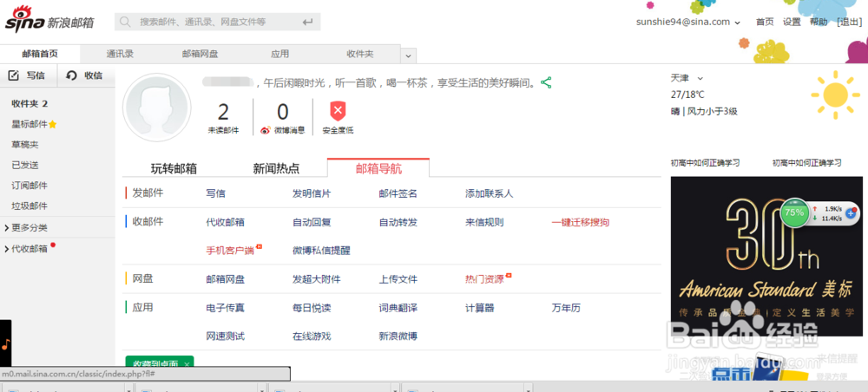The image size is (868, 392).
Task: Click the Weibo icon beside 微博消息
Action: (x=266, y=130)
